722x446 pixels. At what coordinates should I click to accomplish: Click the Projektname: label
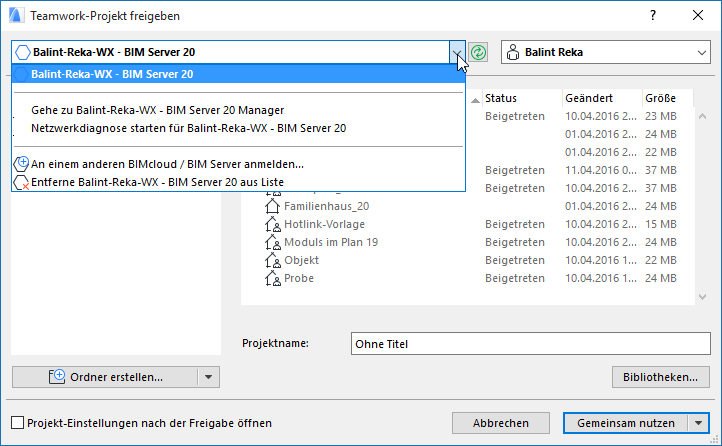[275, 343]
